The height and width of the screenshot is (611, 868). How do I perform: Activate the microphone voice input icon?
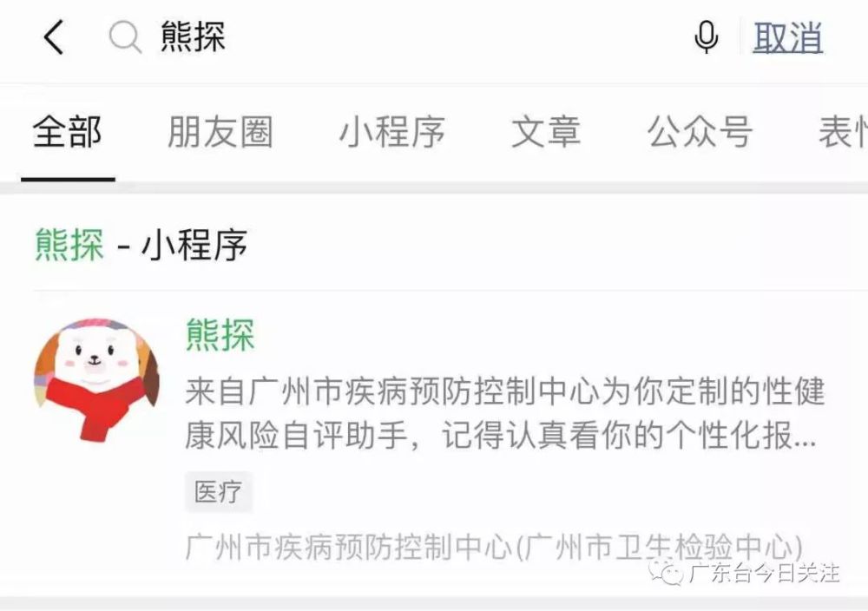(707, 37)
